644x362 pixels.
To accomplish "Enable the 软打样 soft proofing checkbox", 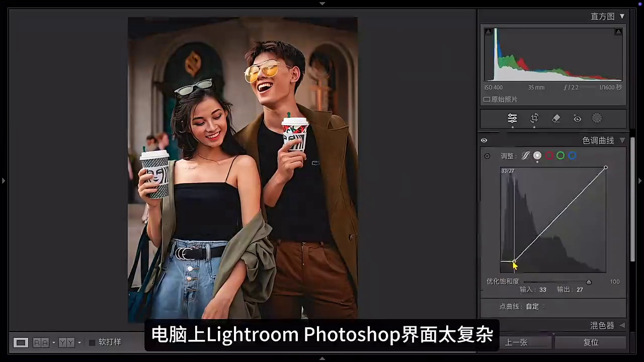I will pyautogui.click(x=92, y=342).
